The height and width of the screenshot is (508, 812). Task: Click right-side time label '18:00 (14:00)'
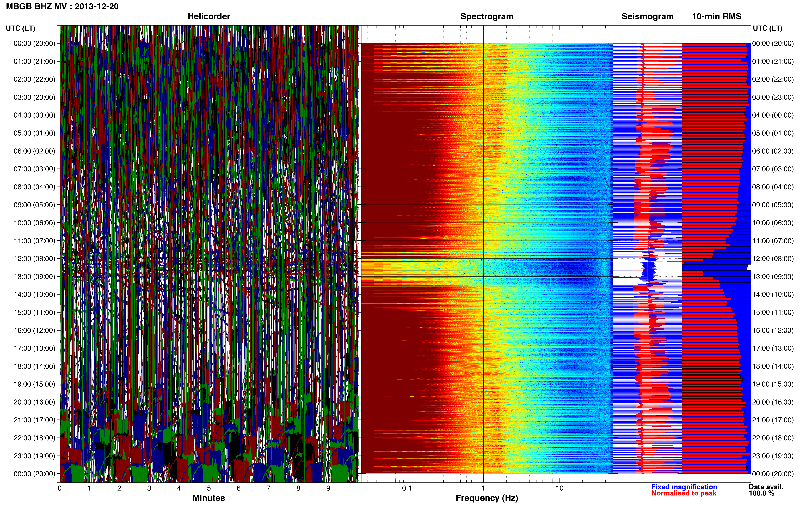(773, 366)
